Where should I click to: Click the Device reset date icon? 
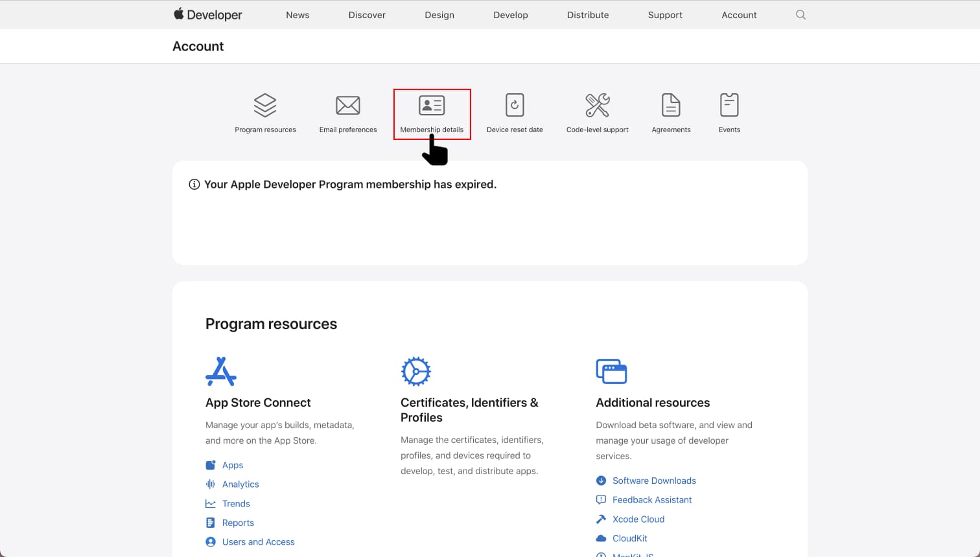point(515,104)
